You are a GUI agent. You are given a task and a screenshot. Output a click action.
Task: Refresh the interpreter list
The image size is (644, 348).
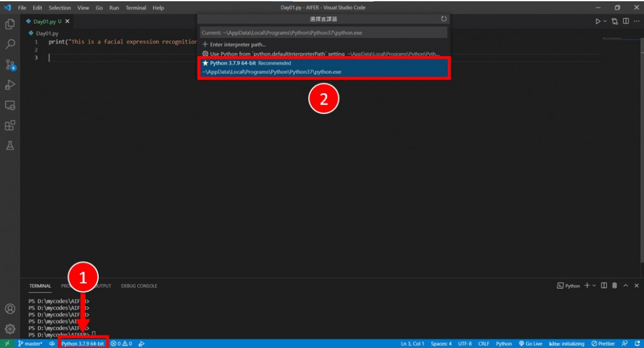pyautogui.click(x=443, y=19)
